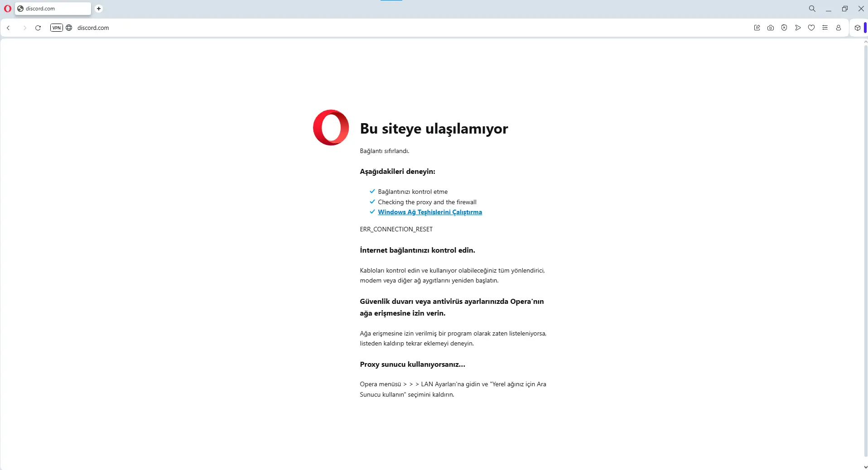The width and height of the screenshot is (868, 470).
Task: Click 'Bağlantı sıfırlandı.' message text
Action: [385, 151]
